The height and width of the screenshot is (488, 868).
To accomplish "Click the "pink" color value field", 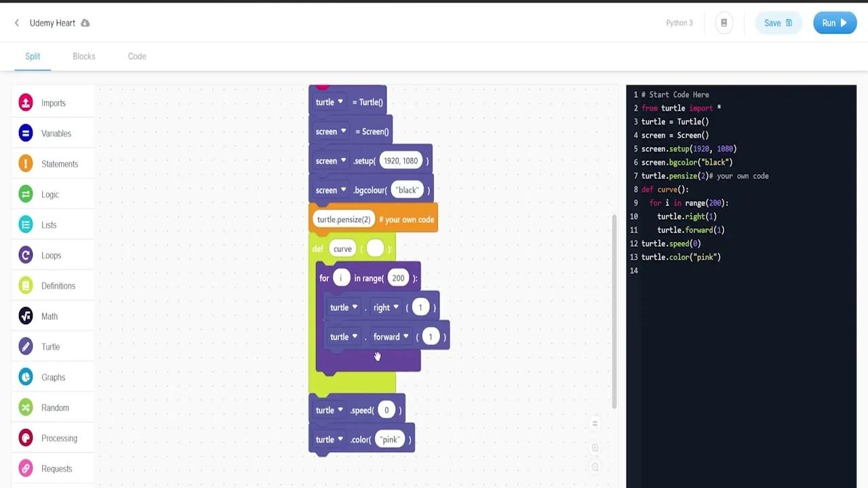I will coord(390,440).
